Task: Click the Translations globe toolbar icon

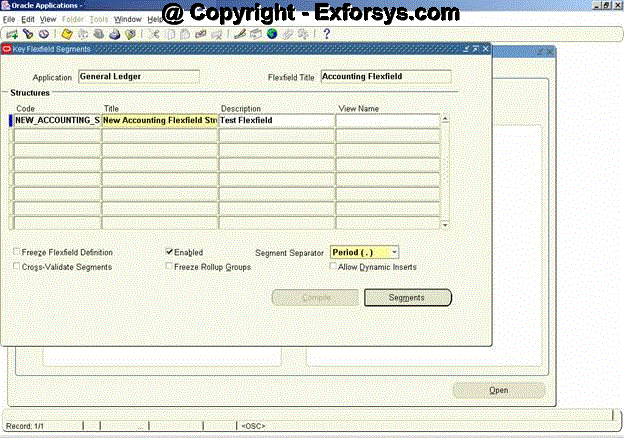Action: pyautogui.click(x=272, y=34)
